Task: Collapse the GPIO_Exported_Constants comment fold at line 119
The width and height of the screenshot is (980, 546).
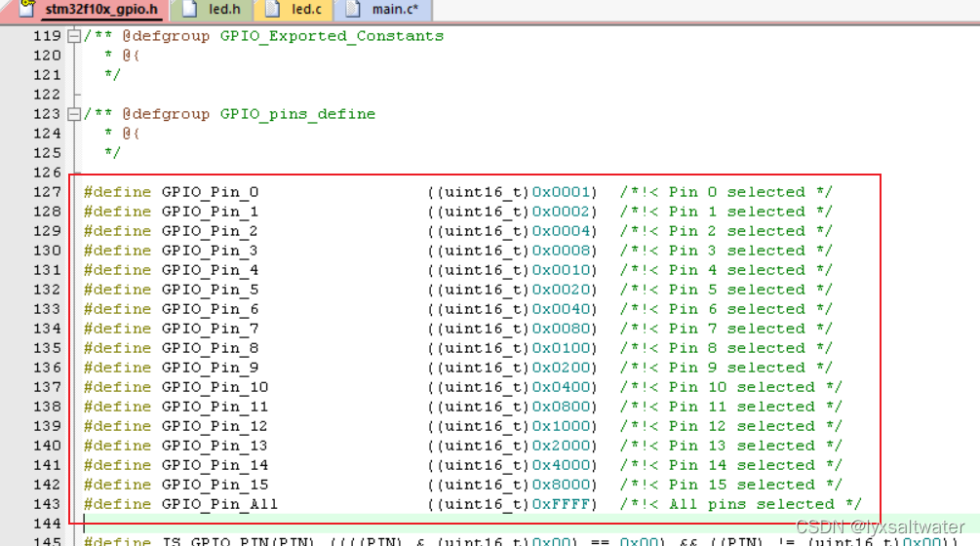Action: coord(74,36)
